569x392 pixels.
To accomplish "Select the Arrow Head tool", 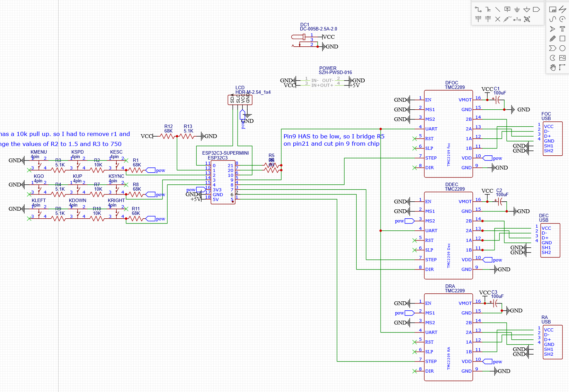I will pyautogui.click(x=553, y=29).
